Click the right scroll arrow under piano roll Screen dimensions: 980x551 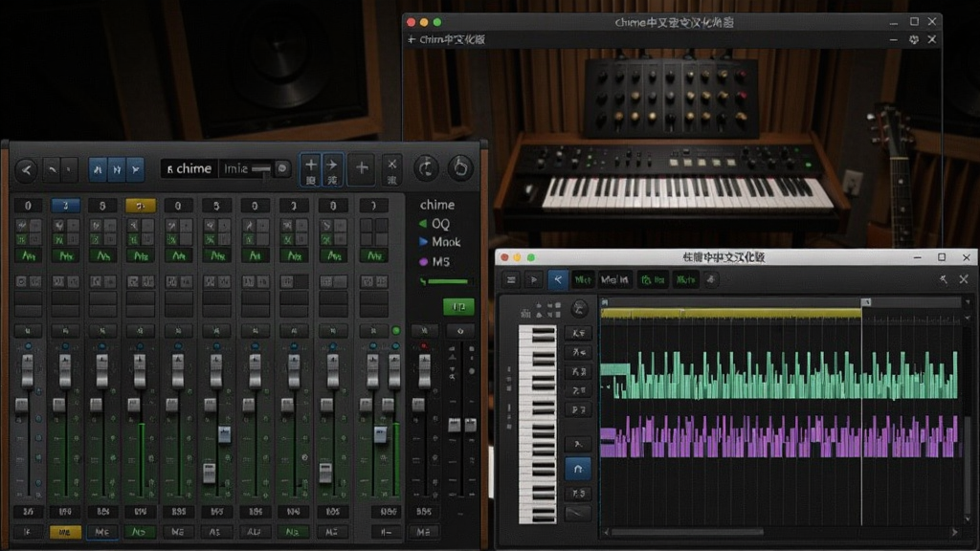pyautogui.click(x=954, y=532)
